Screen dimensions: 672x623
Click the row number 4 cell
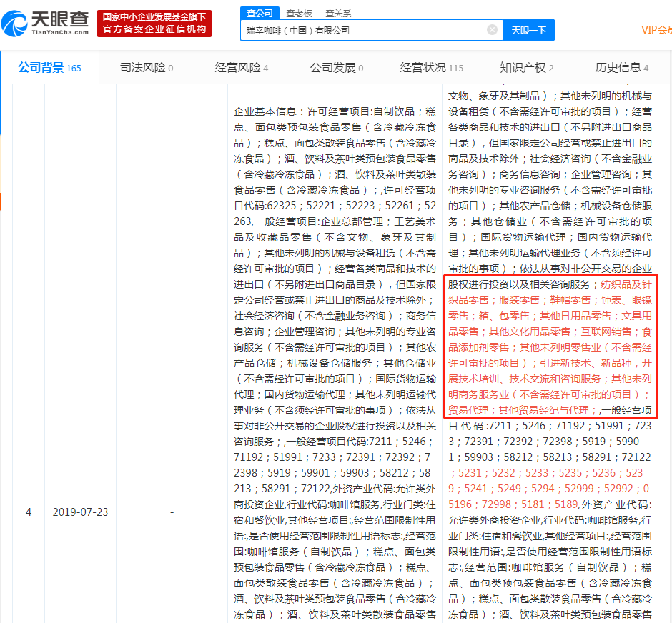(29, 512)
